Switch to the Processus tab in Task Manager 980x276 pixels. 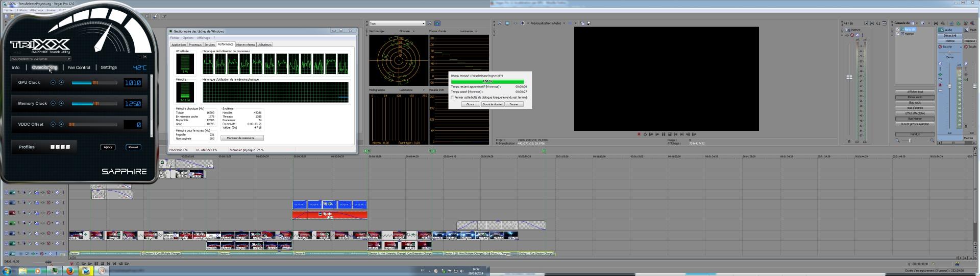point(195,44)
